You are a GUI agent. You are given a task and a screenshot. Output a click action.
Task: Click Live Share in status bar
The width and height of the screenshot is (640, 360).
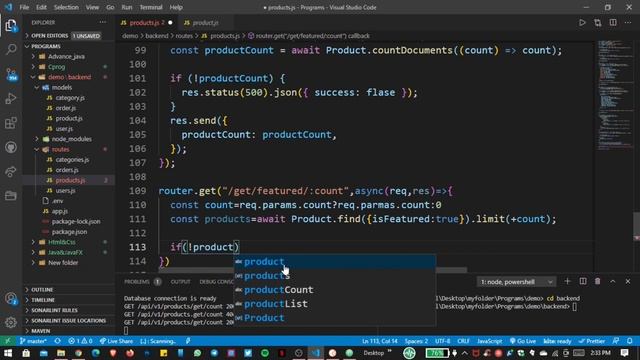click(116, 341)
